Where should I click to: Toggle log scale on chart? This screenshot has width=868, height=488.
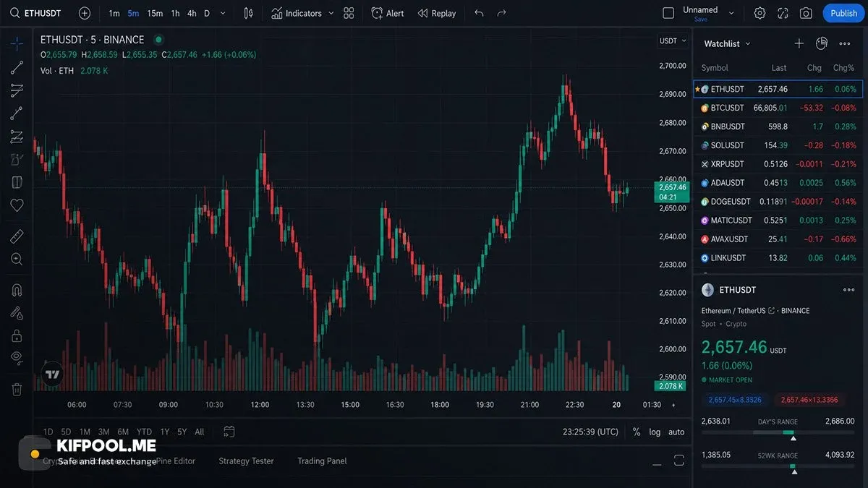(655, 432)
